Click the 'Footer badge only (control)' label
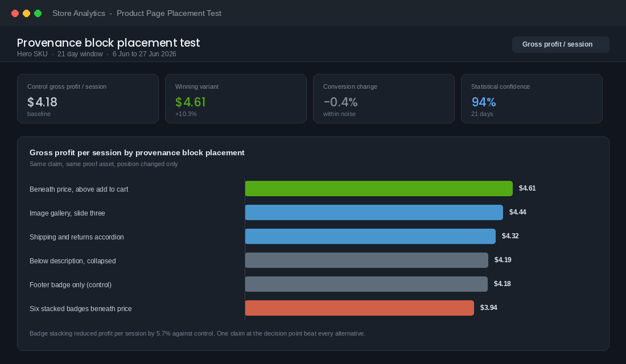This screenshot has width=626, height=364. point(70,285)
